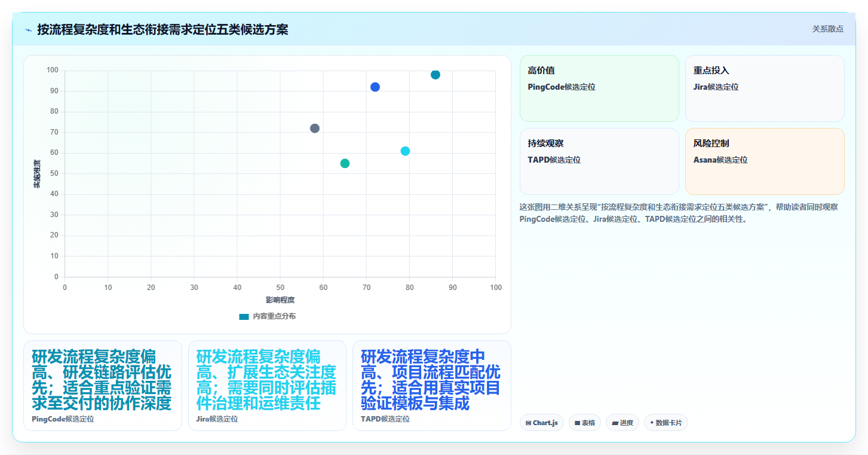
Task: Click the Asana候选定位 label
Action: coord(720,160)
